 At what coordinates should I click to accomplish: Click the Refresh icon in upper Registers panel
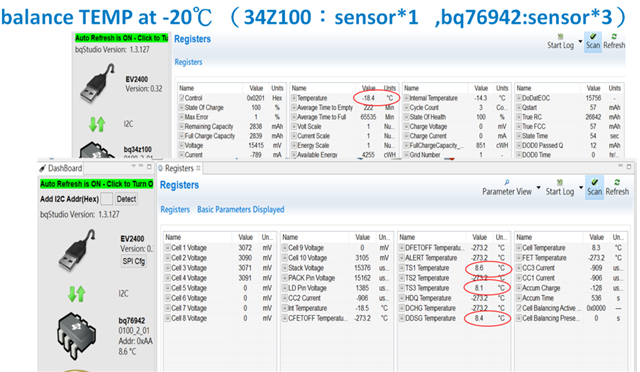click(614, 36)
